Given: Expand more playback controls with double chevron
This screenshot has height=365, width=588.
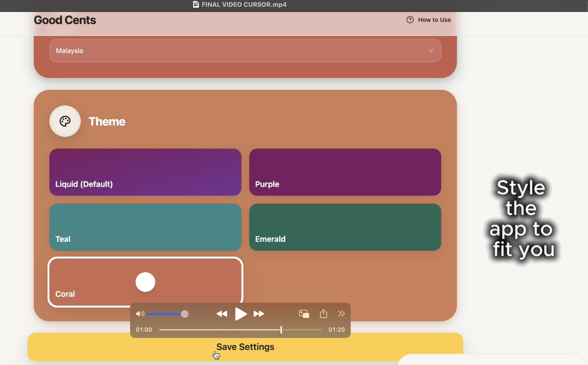Looking at the screenshot, I should 341,314.
